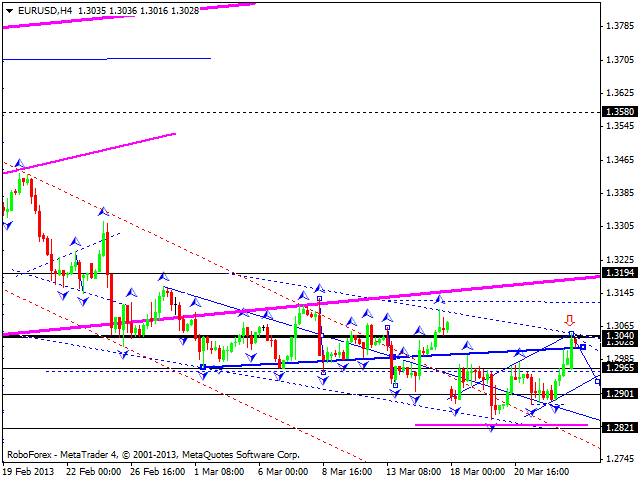Click the fractal down arrow below the lowest candle

click(491, 428)
